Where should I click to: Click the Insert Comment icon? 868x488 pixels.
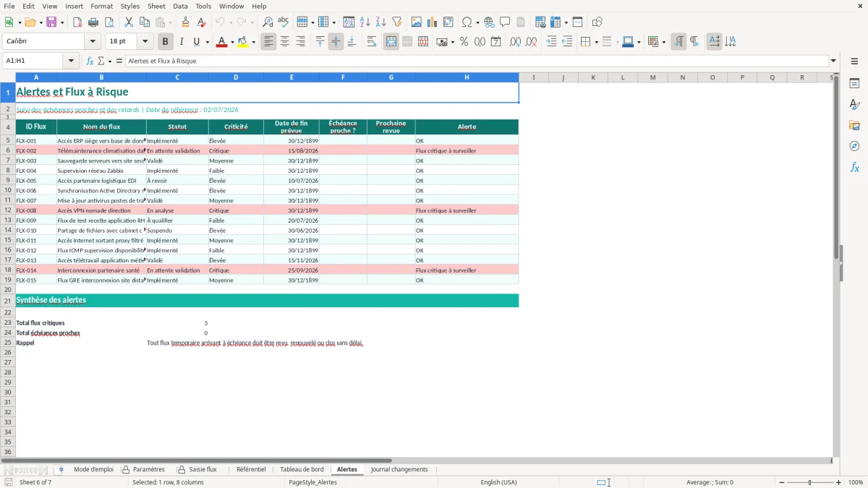(x=505, y=22)
